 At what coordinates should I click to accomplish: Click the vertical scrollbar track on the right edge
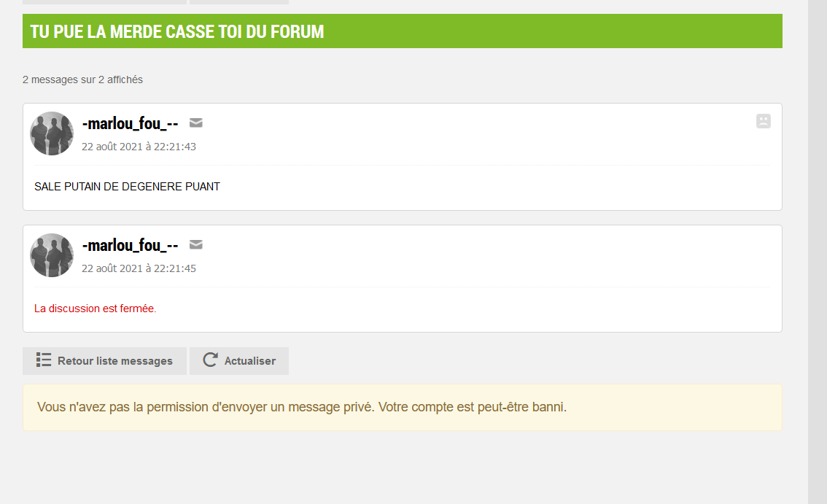click(x=818, y=252)
